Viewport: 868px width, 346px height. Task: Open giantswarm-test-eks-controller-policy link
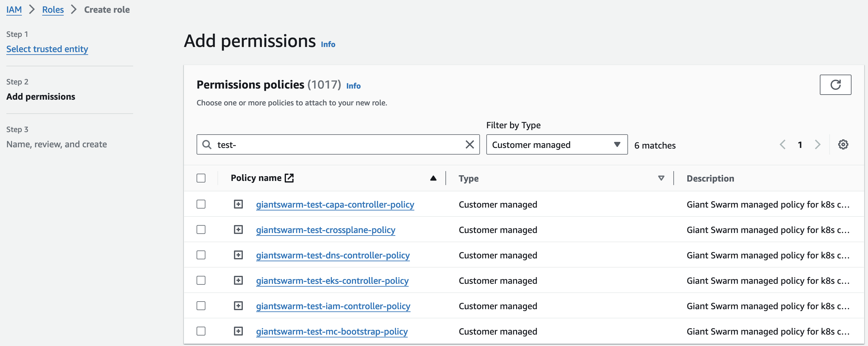(x=332, y=281)
